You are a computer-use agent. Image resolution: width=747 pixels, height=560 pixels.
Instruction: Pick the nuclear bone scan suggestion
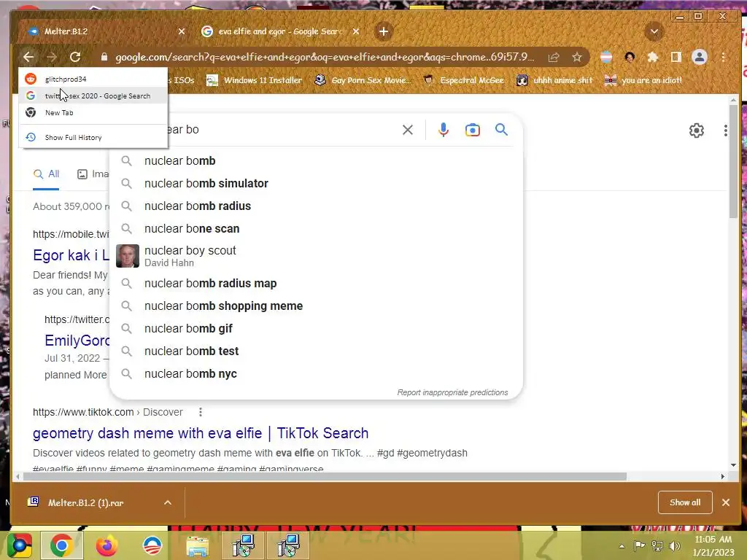317,228
